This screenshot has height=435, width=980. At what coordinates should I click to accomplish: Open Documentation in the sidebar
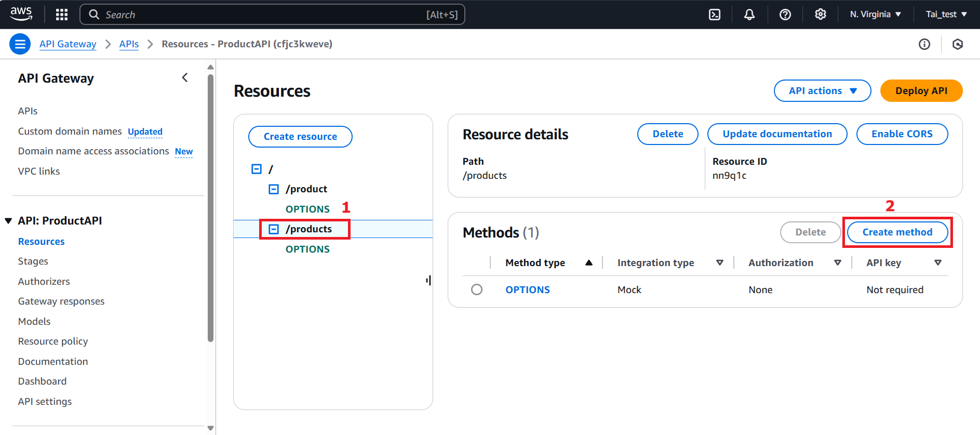pos(53,362)
